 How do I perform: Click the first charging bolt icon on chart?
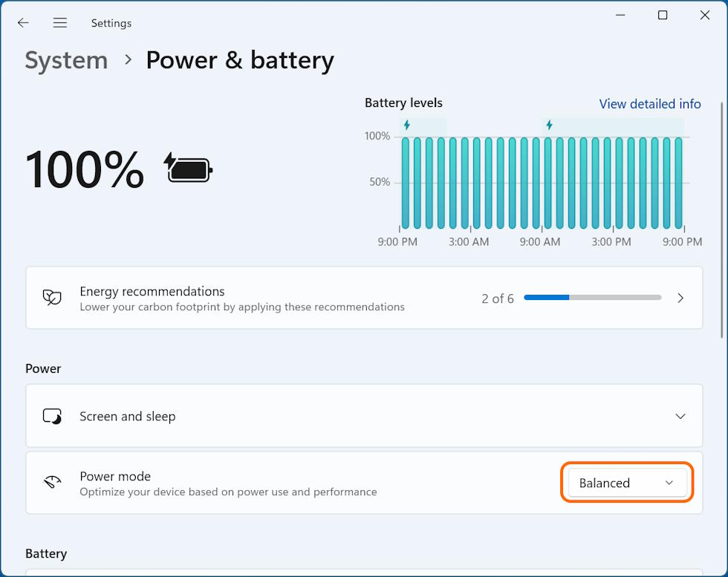pos(407,125)
